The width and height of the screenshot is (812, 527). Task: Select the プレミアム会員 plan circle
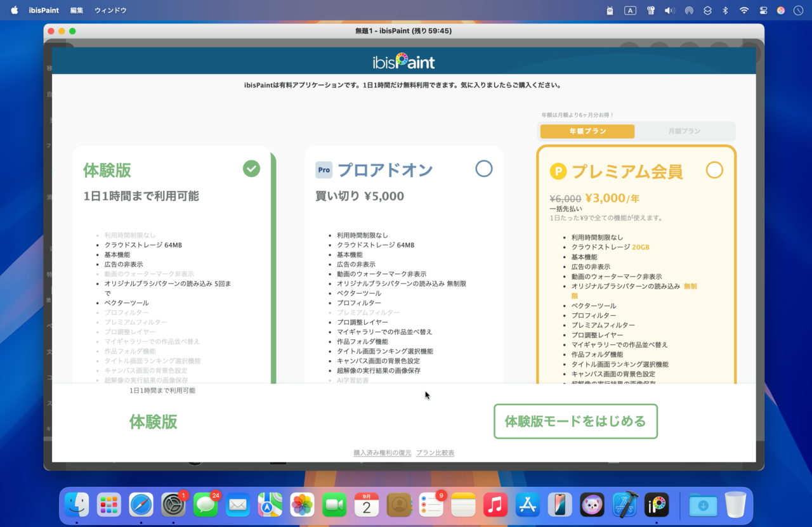(x=714, y=170)
